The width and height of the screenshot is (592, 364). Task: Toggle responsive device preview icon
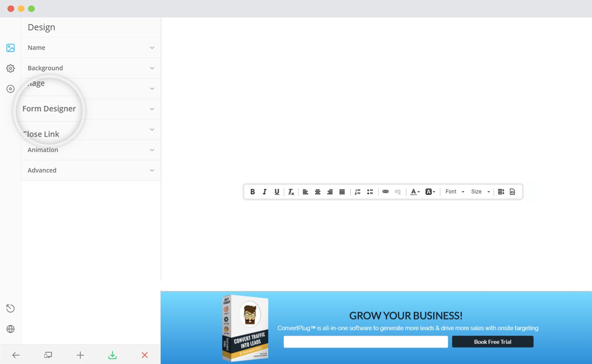pos(48,355)
